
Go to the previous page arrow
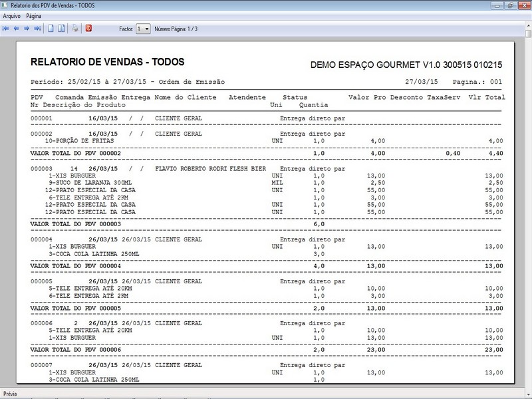point(16,29)
